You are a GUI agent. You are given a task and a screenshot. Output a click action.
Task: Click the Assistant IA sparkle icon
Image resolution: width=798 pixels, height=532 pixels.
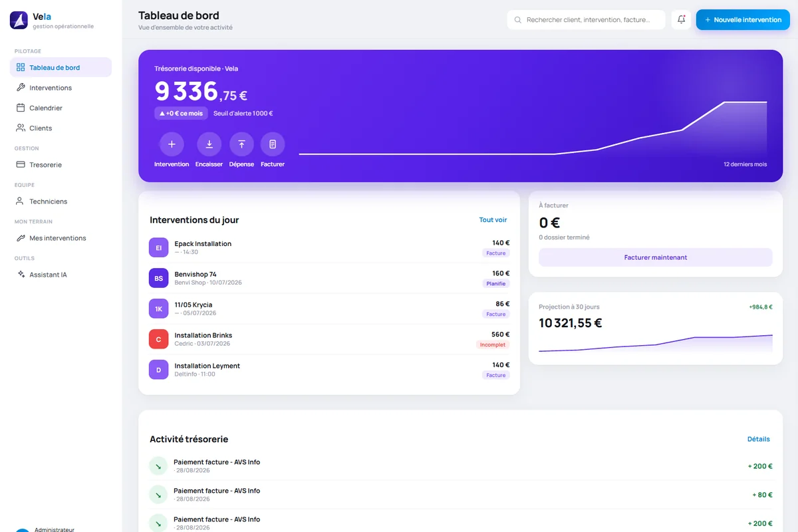pyautogui.click(x=21, y=274)
